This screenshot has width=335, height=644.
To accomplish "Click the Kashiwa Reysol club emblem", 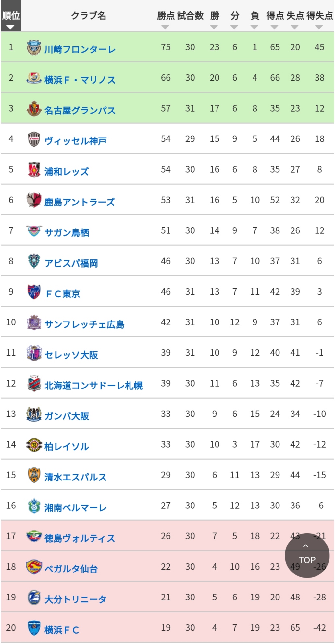I will click(x=34, y=445).
